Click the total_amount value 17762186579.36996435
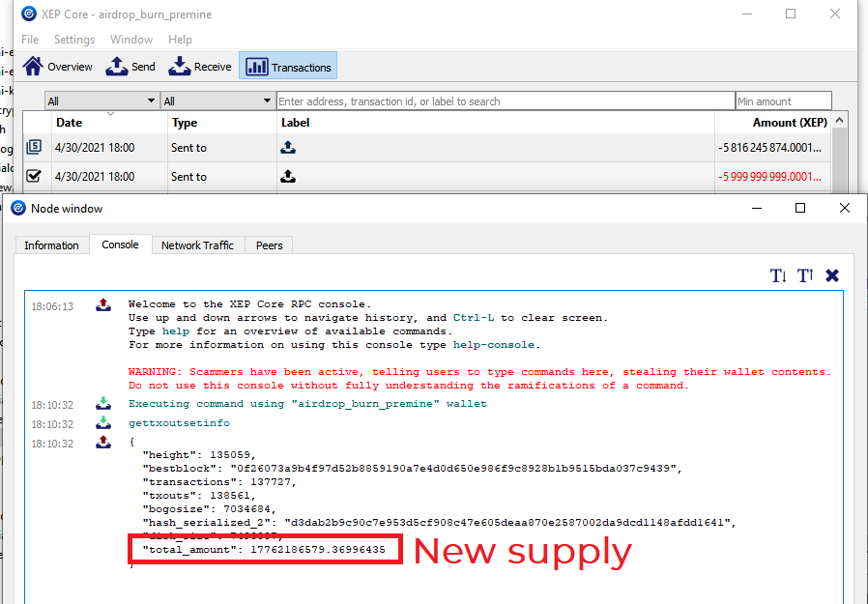The image size is (868, 604). (318, 549)
